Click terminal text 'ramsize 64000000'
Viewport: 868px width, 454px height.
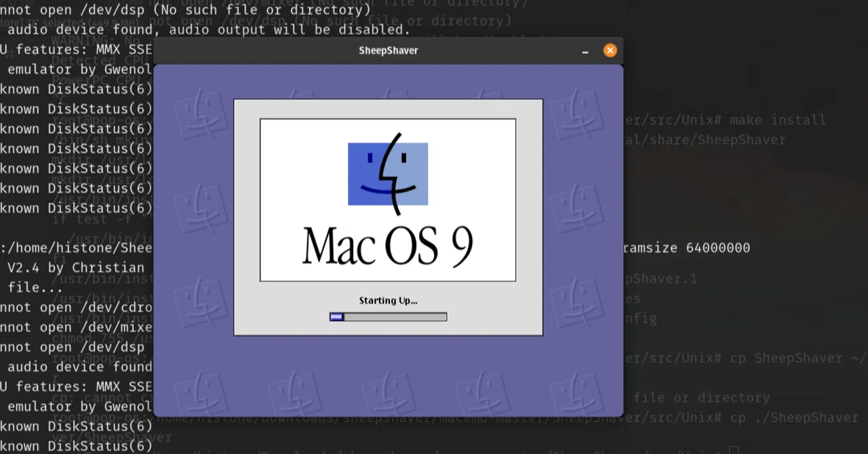pos(686,248)
